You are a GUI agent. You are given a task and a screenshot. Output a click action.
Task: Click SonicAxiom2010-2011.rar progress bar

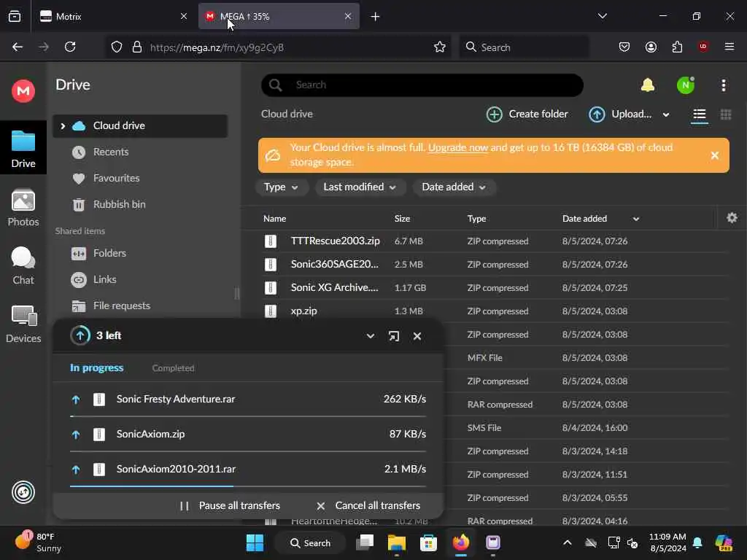point(248,486)
